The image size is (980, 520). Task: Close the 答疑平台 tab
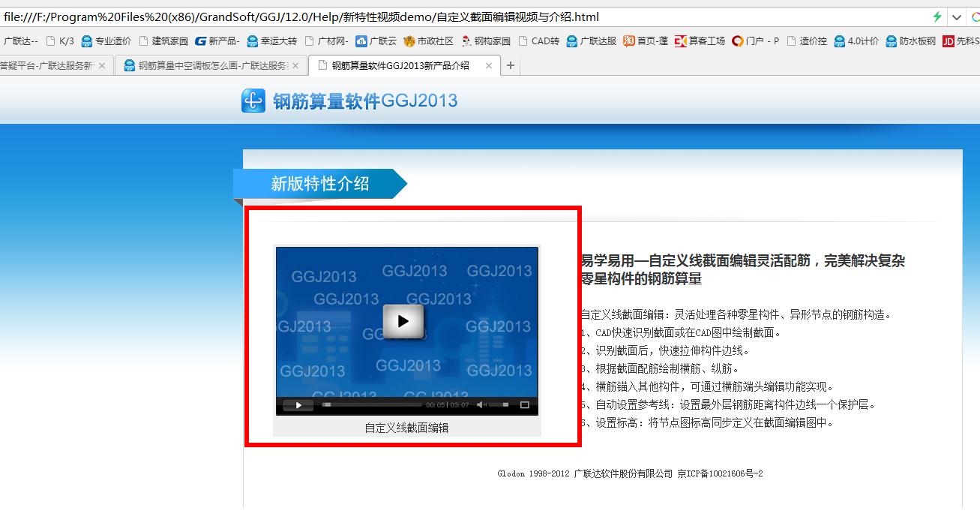click(x=102, y=66)
